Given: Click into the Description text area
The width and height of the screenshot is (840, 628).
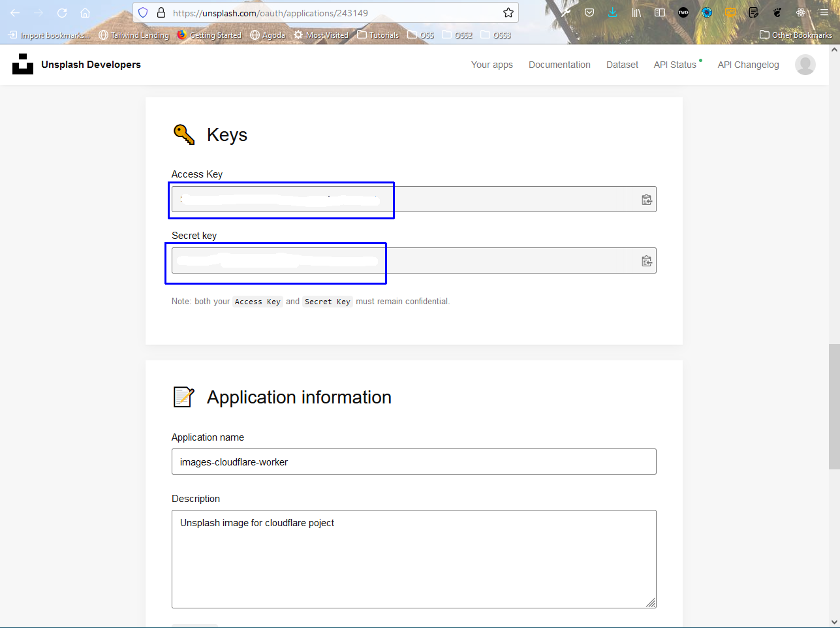Looking at the screenshot, I should coord(414,559).
